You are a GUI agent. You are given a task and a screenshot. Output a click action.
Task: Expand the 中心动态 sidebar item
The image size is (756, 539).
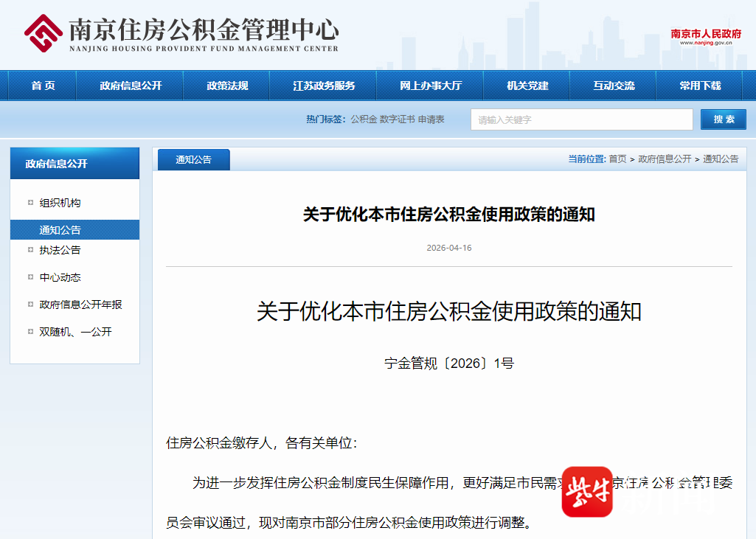(x=60, y=277)
